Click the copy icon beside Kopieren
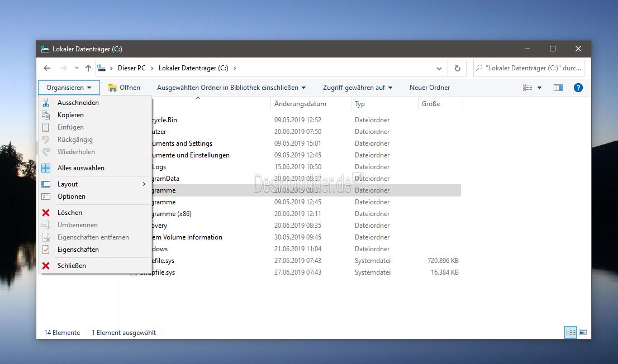This screenshot has height=364, width=618. pyautogui.click(x=46, y=115)
